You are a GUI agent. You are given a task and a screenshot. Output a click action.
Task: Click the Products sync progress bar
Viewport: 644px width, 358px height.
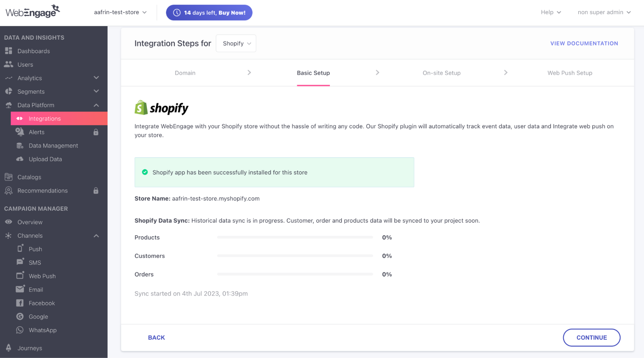click(295, 237)
